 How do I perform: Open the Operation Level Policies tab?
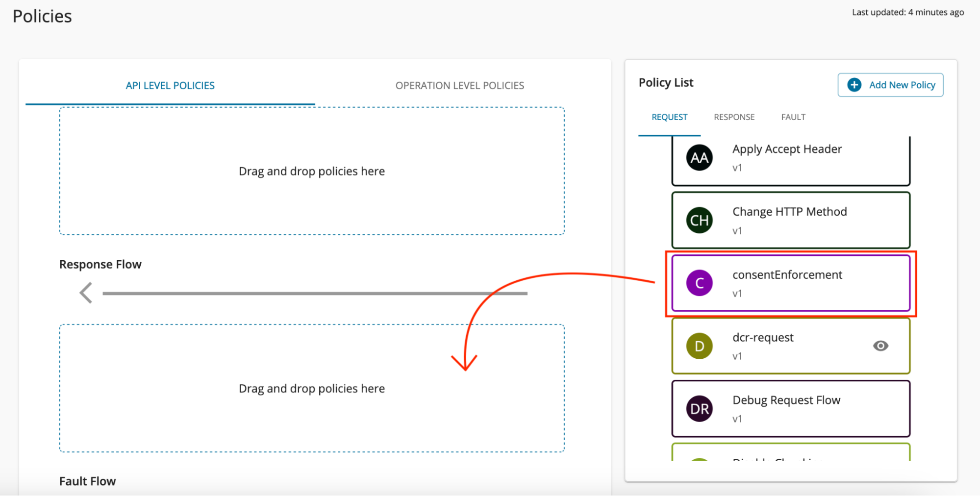click(x=460, y=86)
